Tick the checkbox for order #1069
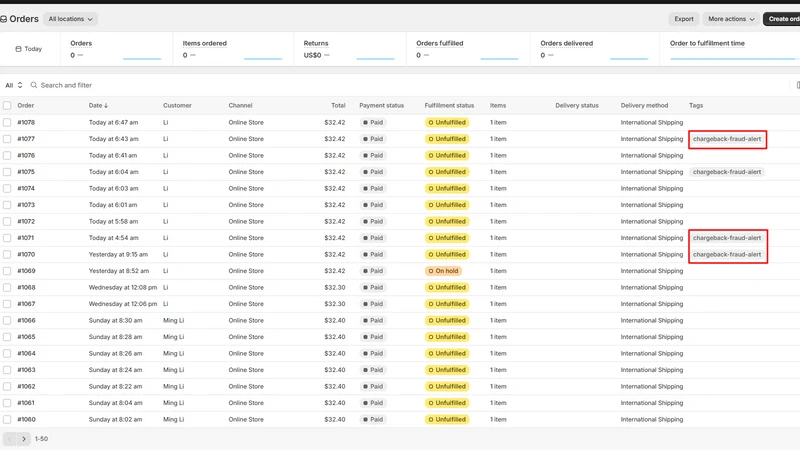Image resolution: width=800 pixels, height=450 pixels. pos(7,271)
